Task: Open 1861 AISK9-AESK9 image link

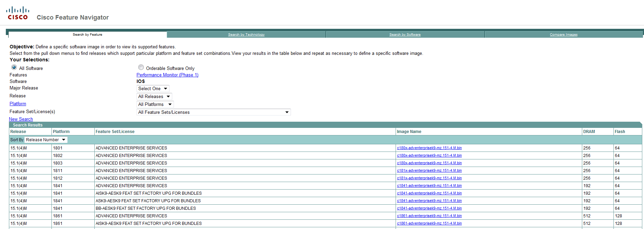Action: [x=429, y=224]
